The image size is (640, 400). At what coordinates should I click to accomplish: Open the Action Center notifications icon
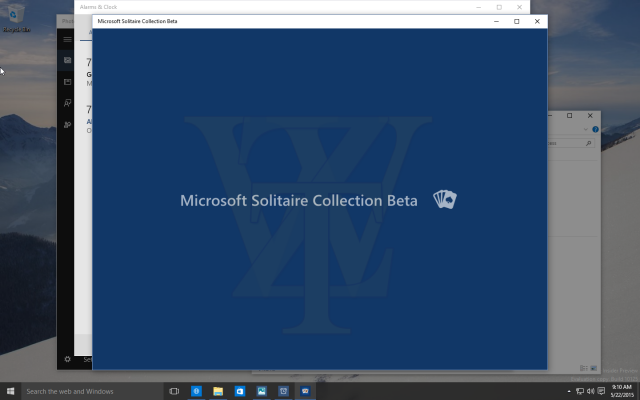(x=601, y=391)
